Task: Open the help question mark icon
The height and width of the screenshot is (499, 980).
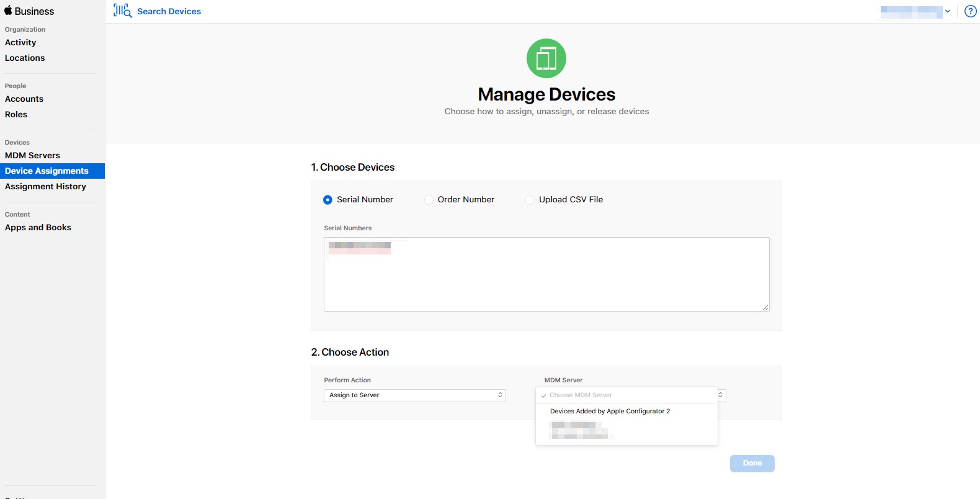Action: coord(970,11)
